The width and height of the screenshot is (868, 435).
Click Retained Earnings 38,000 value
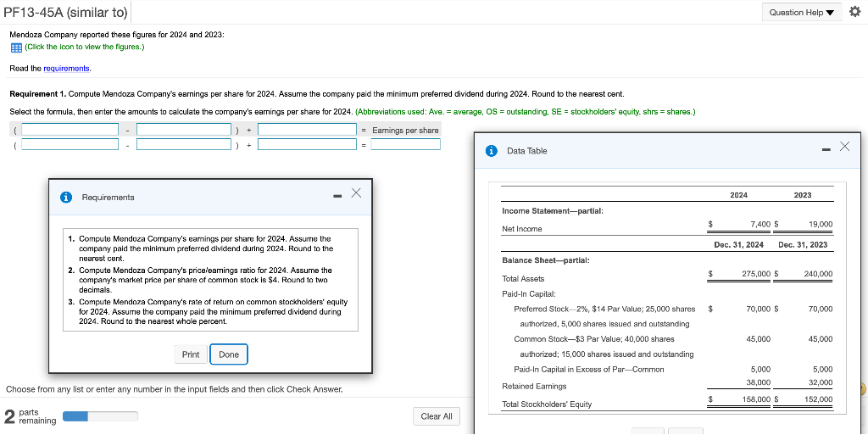759,382
